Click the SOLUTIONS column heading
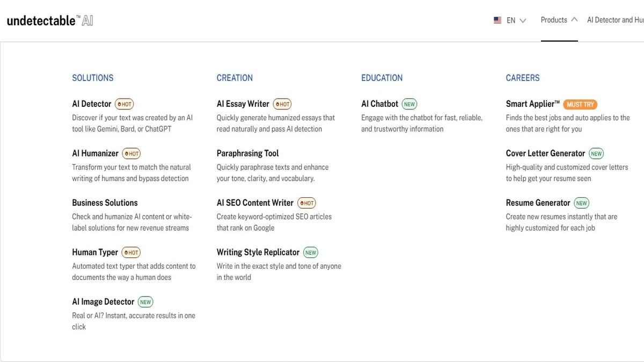 (x=93, y=78)
